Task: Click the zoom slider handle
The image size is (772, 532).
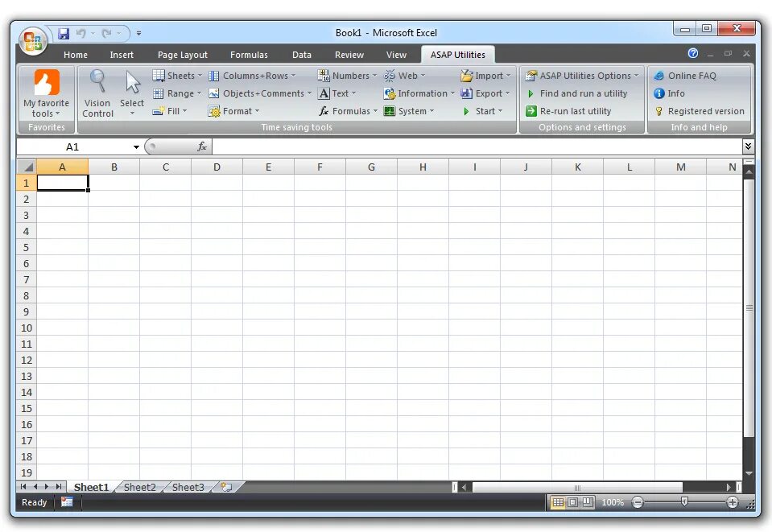Action: point(684,501)
